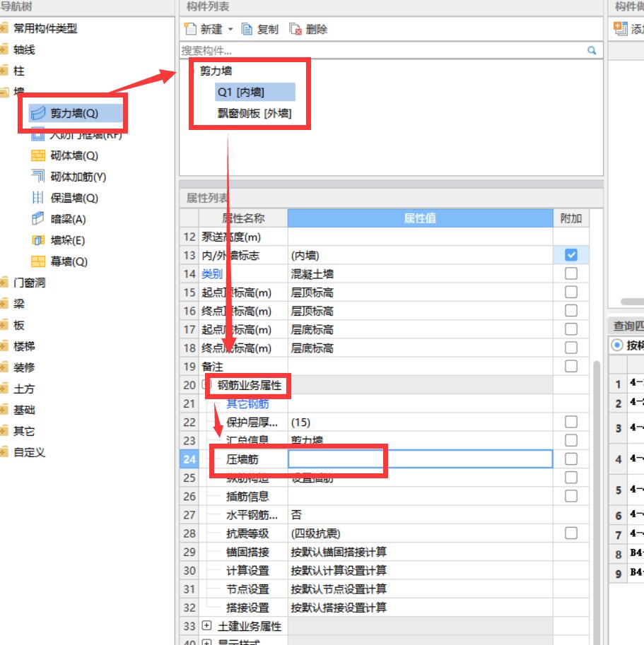Check the 保护层厚度 附加 checkbox
The height and width of the screenshot is (645, 644).
pyautogui.click(x=570, y=422)
